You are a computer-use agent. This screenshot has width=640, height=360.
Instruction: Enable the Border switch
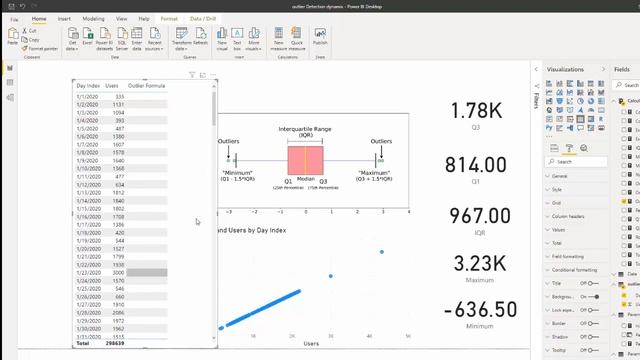click(x=593, y=324)
